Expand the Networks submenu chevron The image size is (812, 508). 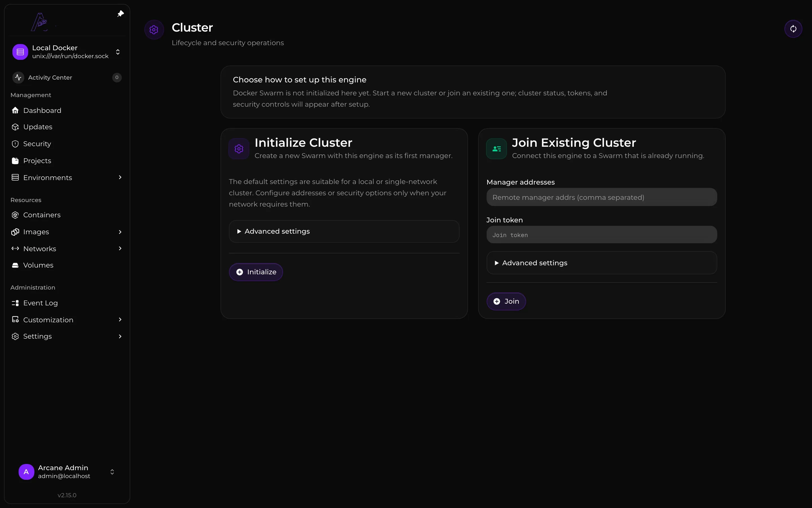click(x=120, y=248)
